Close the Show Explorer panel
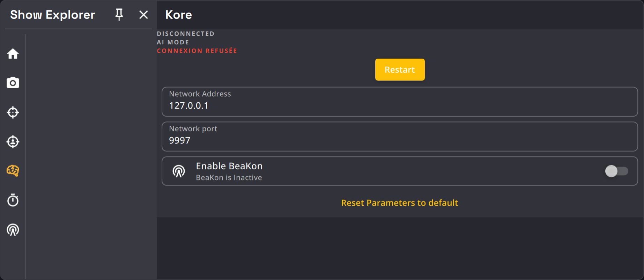This screenshot has height=280, width=644. click(143, 15)
